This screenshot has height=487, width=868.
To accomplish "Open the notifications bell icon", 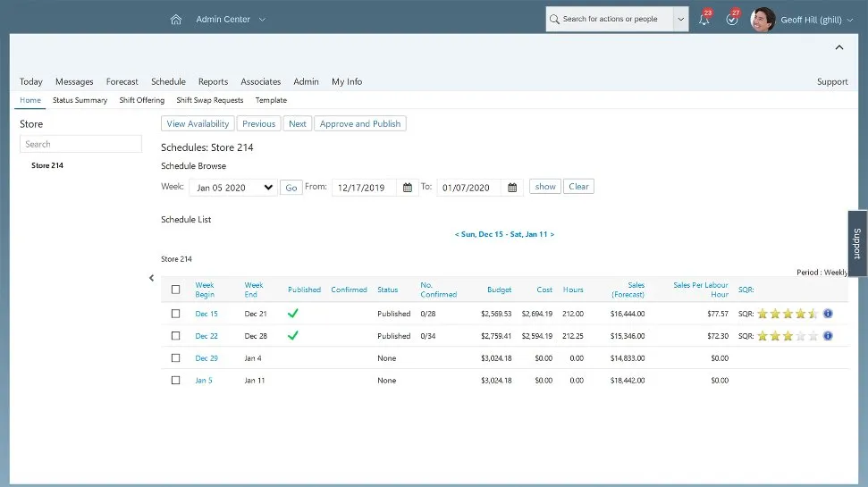I will pyautogui.click(x=704, y=20).
